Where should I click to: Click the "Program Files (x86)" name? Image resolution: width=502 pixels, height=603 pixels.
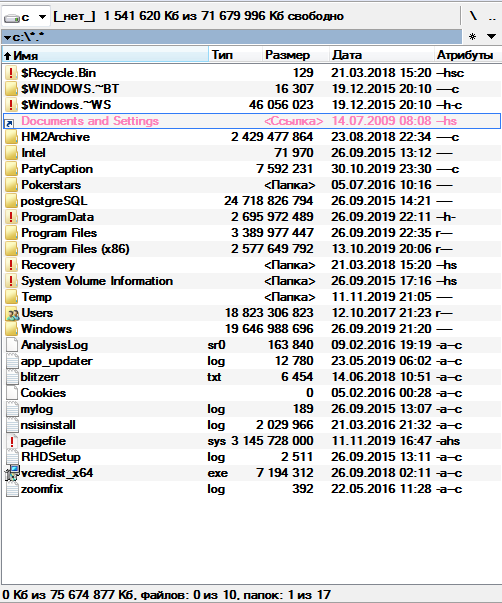pos(75,249)
